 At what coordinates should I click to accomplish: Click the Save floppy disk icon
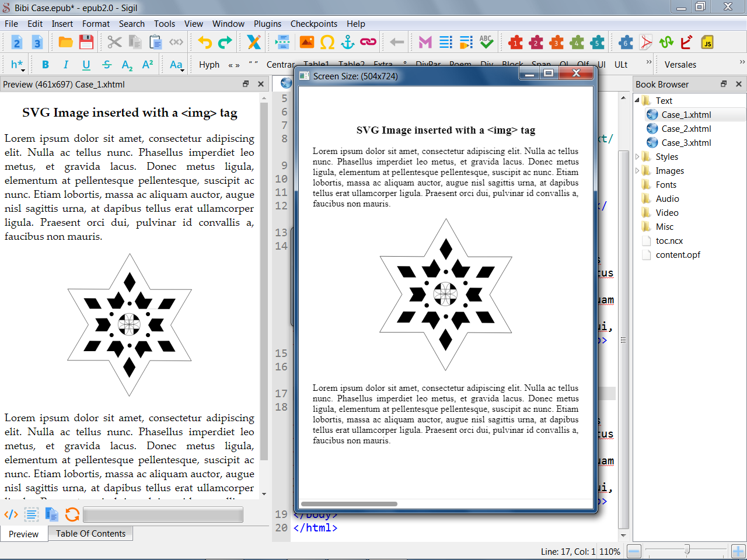tap(86, 42)
